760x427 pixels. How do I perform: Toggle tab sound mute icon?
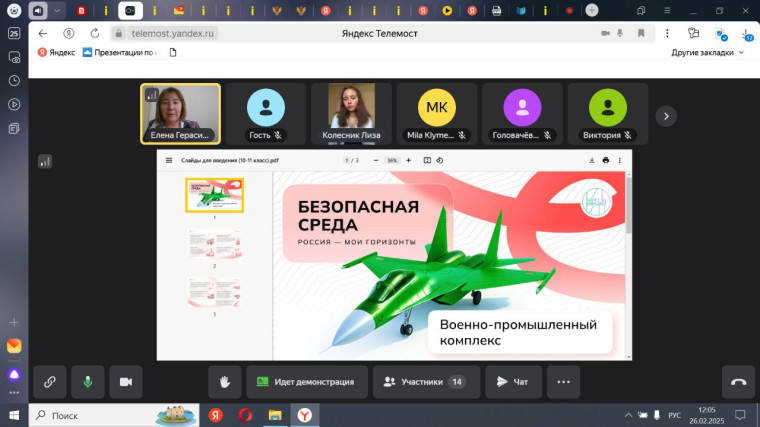38,10
